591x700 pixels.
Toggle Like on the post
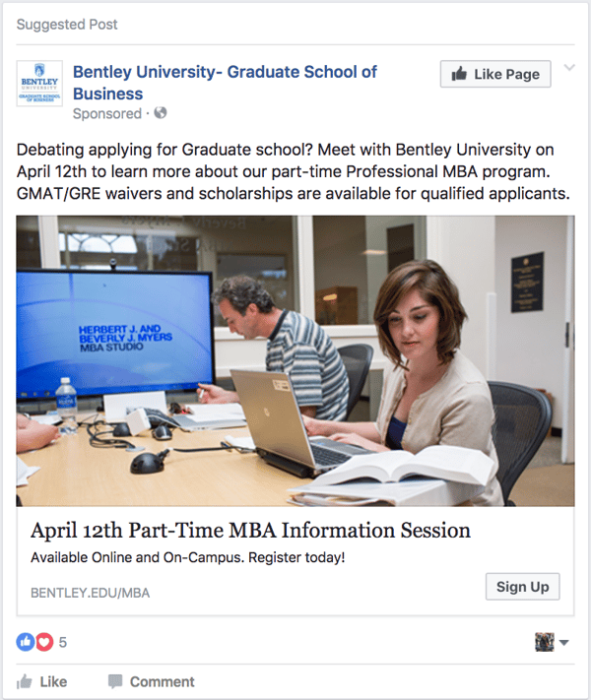tap(42, 681)
